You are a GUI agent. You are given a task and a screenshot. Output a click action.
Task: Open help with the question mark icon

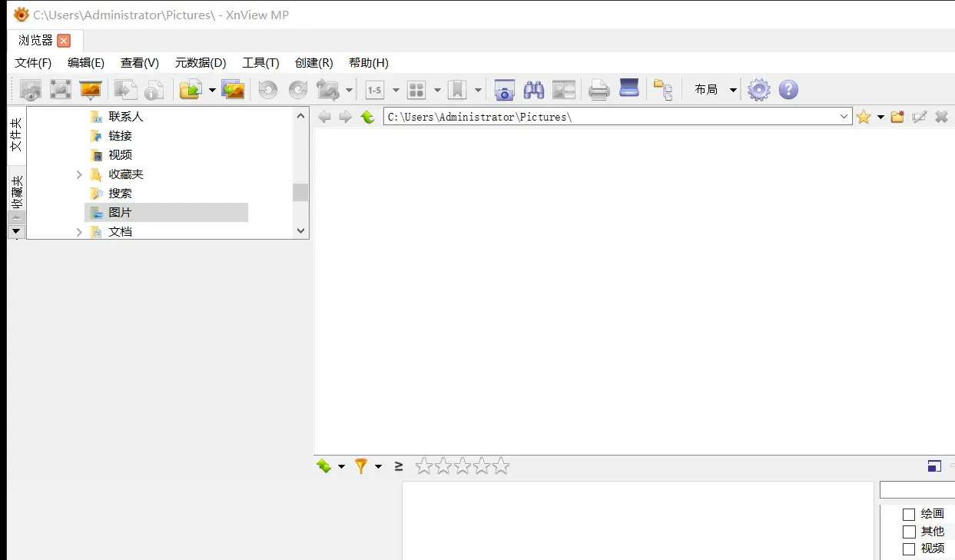(x=788, y=90)
